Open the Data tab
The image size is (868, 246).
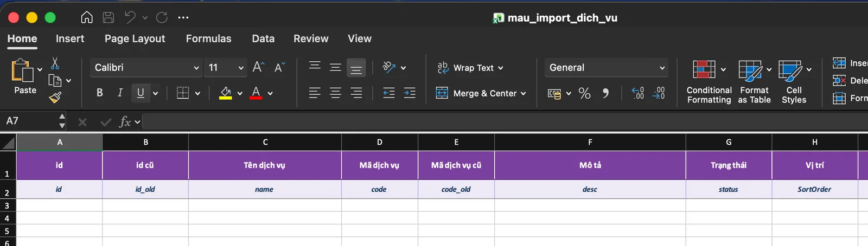[x=263, y=38]
